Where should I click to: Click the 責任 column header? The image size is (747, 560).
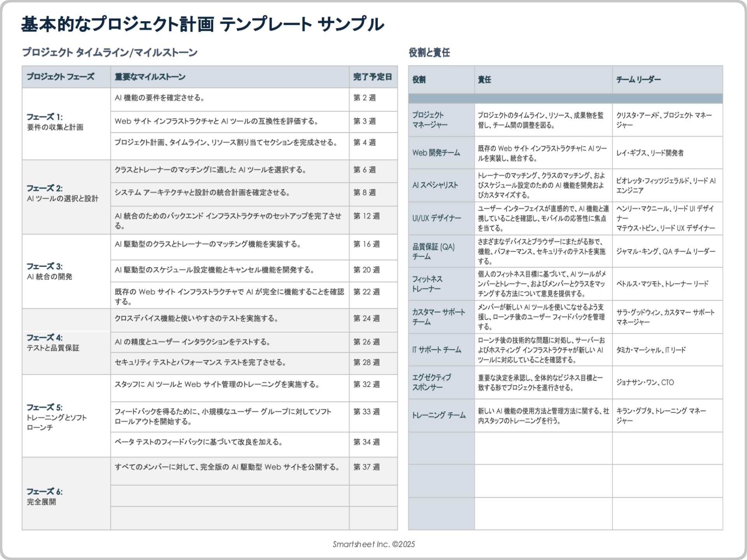pos(543,80)
